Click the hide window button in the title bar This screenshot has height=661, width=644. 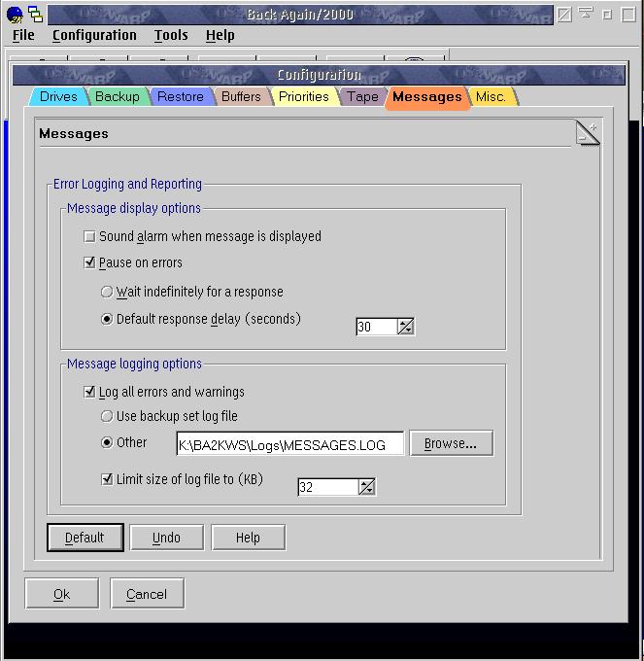[x=564, y=15]
